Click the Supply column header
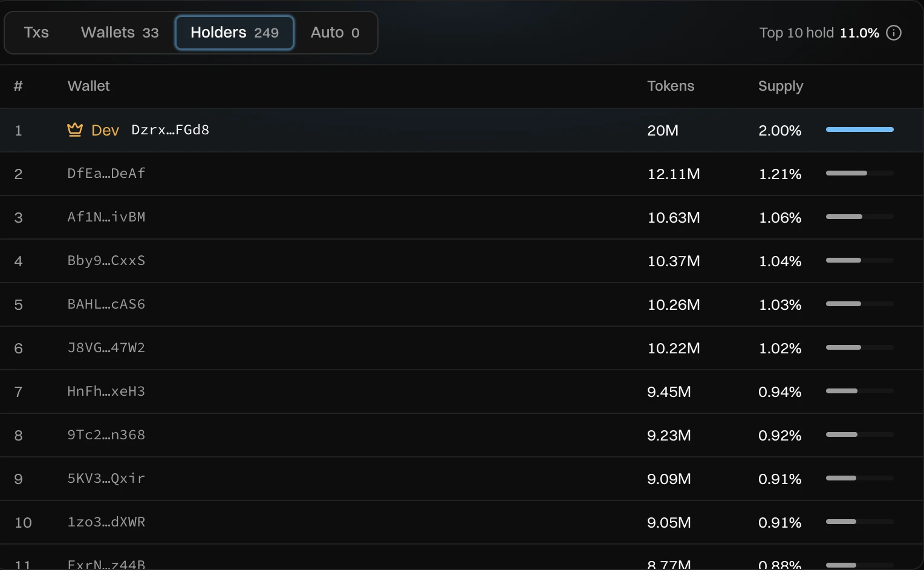924x570 pixels. [x=781, y=87]
